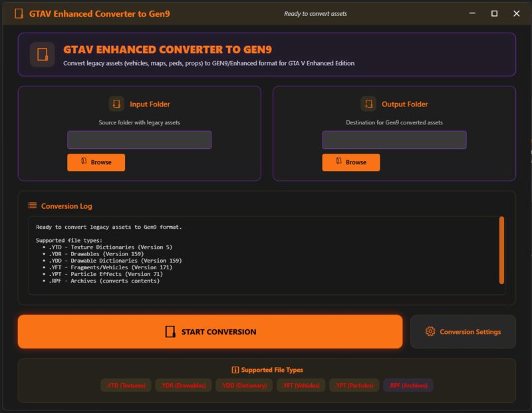Image resolution: width=532 pixels, height=413 pixels.
Task: Click the app logo icon in title bar
Action: [19, 13]
